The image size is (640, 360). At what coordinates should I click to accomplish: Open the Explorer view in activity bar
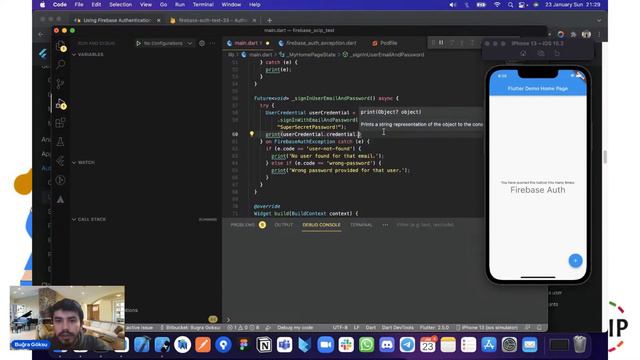61,46
